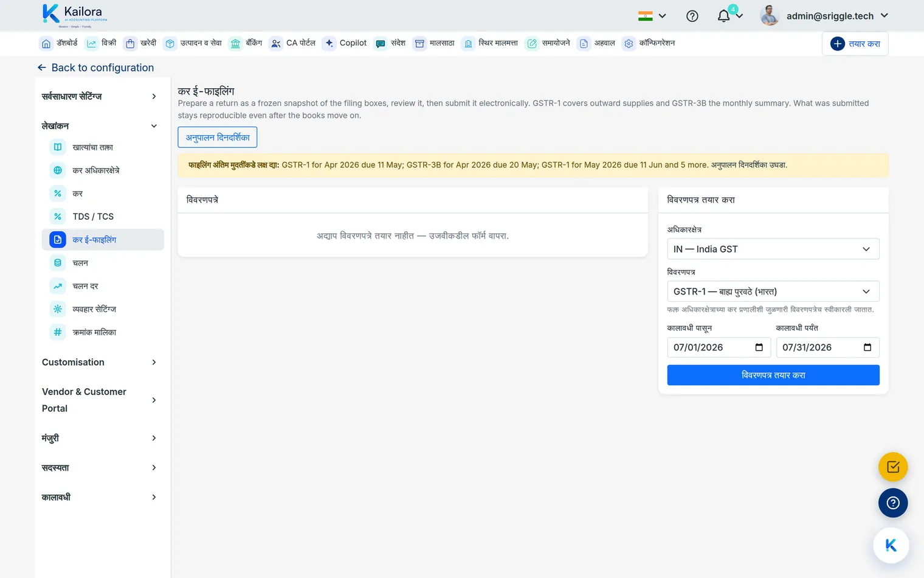This screenshot has width=924, height=578.
Task: Expand the मंजुरी section
Action: 99,438
